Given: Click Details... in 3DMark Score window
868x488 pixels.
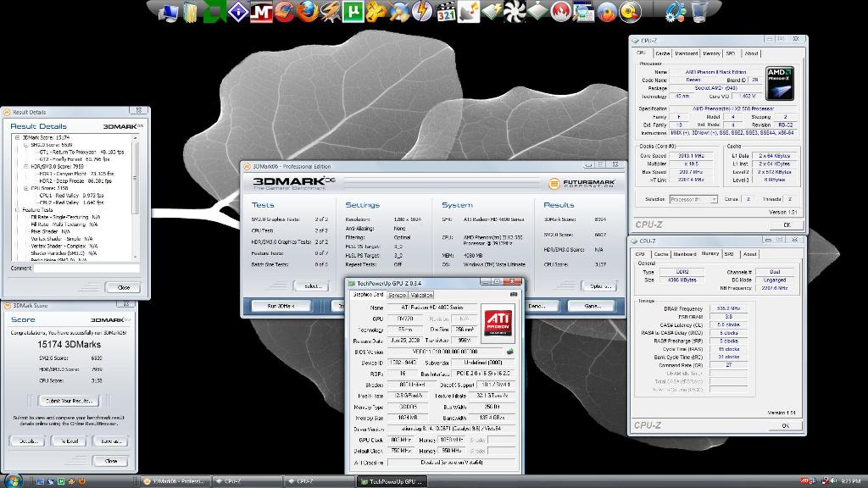Looking at the screenshot, I should (x=29, y=441).
